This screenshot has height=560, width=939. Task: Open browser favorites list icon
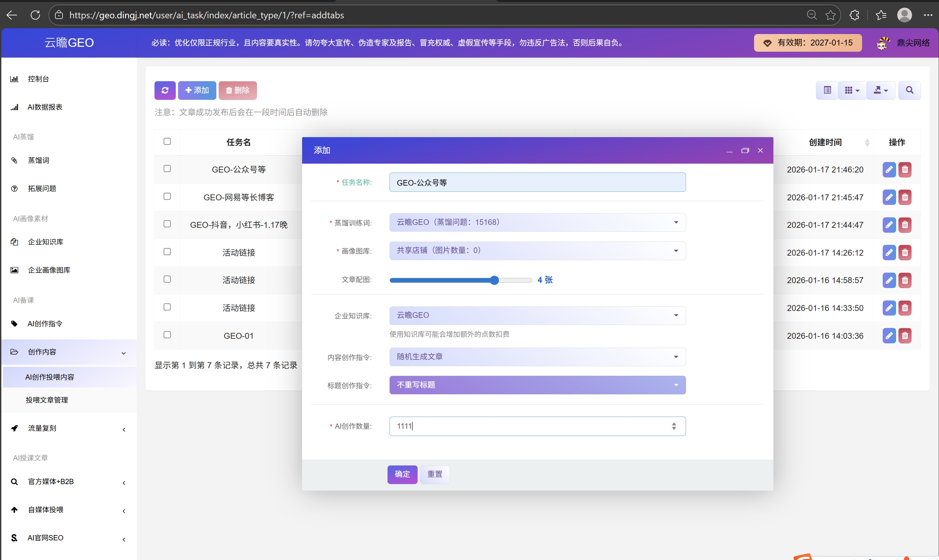click(881, 15)
